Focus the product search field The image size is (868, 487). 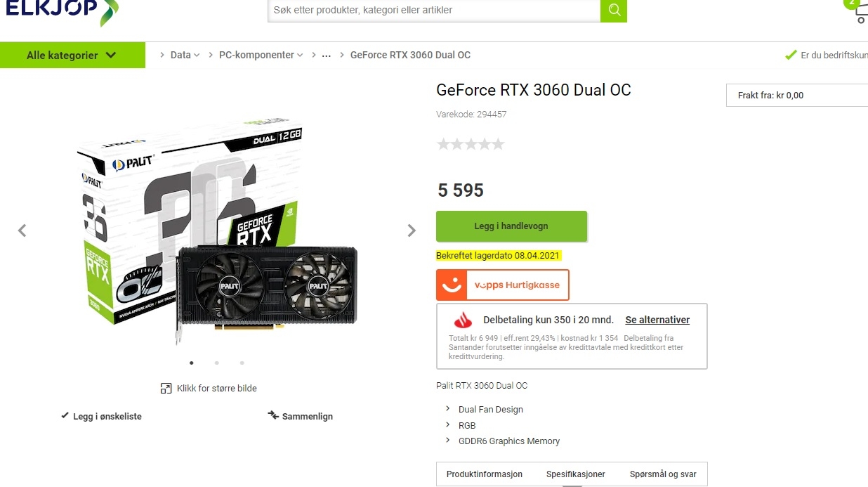pos(434,11)
